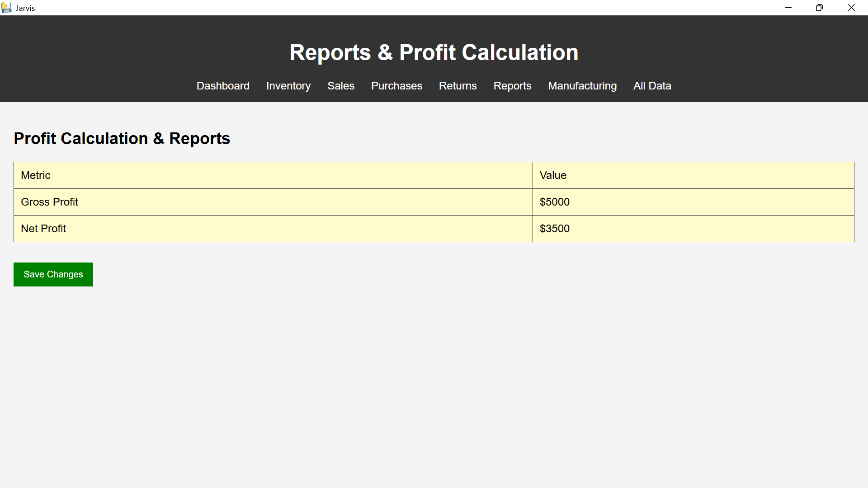Close the Jarvis window
Image resolution: width=868 pixels, height=488 pixels.
[851, 8]
